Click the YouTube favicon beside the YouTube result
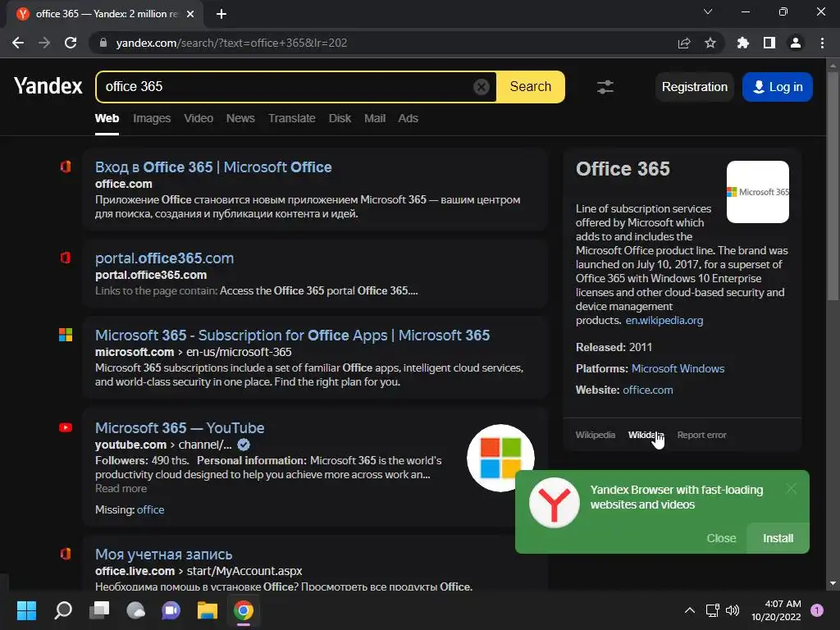Image resolution: width=840 pixels, height=630 pixels. click(66, 427)
